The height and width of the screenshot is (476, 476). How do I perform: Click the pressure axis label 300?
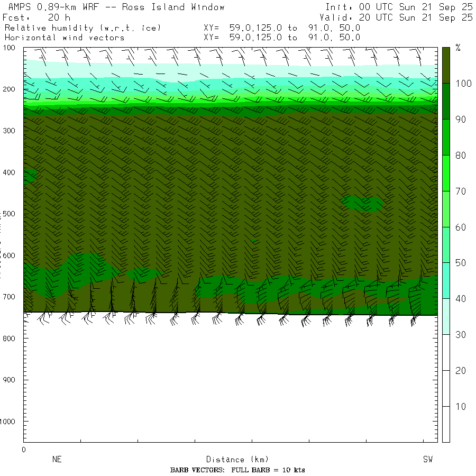(x=9, y=131)
